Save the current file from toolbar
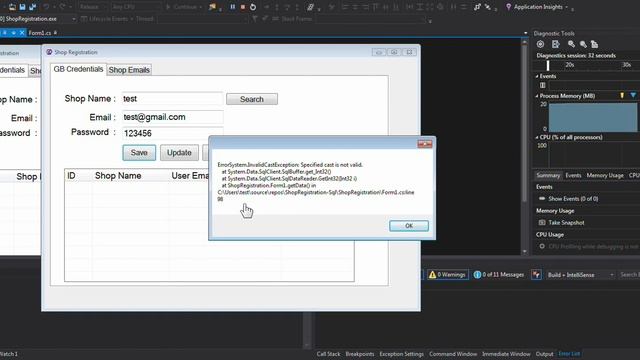 [22, 7]
